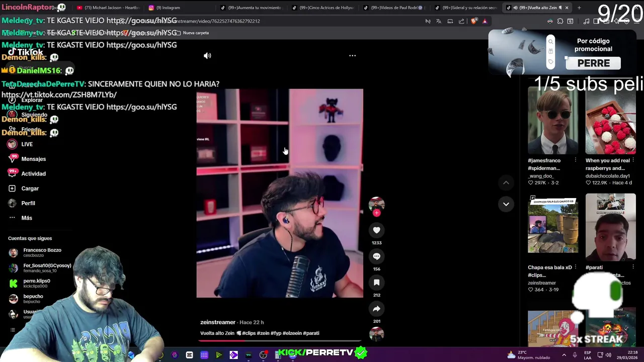The image size is (644, 362).
Task: Open the #jamesfranco #spiderman video thumbnail
Action: tap(553, 120)
